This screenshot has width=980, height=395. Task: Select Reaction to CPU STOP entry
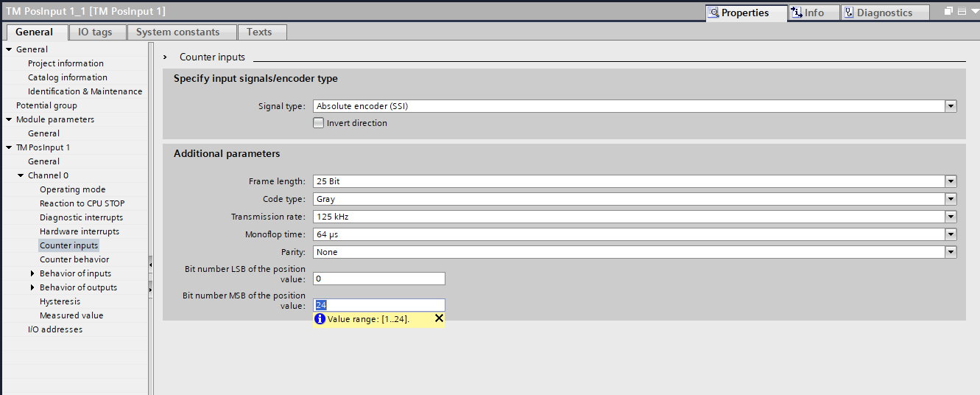point(82,203)
